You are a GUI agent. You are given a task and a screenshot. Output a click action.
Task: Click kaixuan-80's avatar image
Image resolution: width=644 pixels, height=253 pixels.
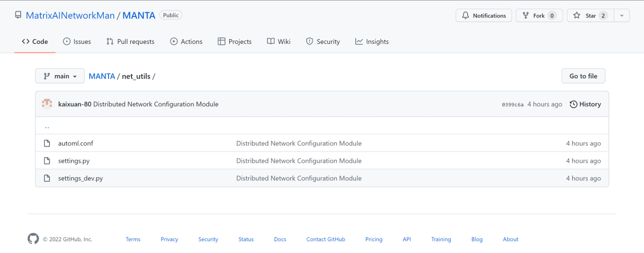coord(47,104)
